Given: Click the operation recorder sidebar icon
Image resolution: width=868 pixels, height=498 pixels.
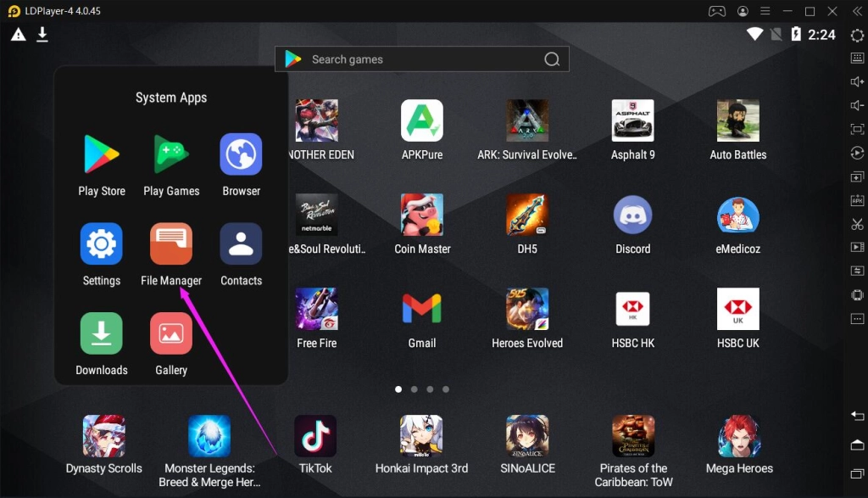Looking at the screenshot, I should (857, 154).
